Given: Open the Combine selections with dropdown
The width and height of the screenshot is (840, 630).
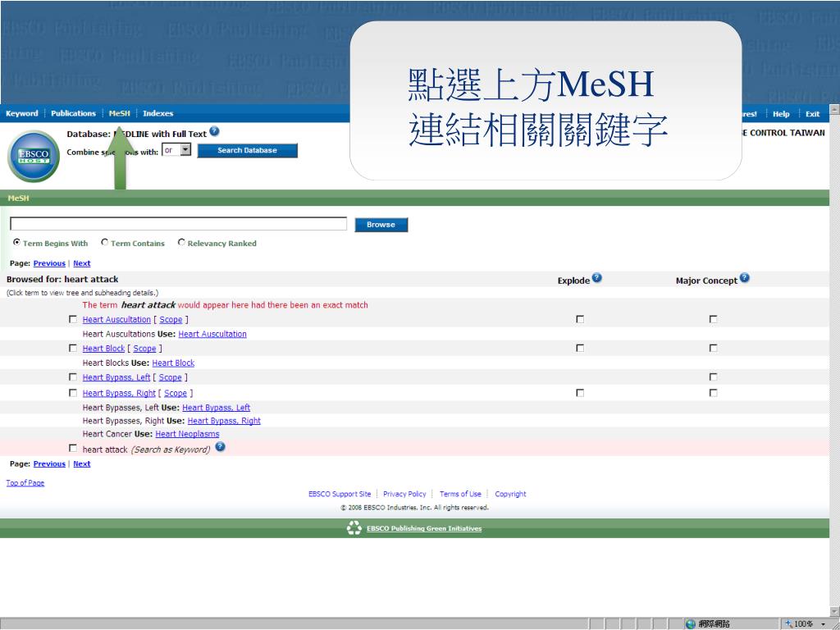Looking at the screenshot, I should tap(177, 150).
